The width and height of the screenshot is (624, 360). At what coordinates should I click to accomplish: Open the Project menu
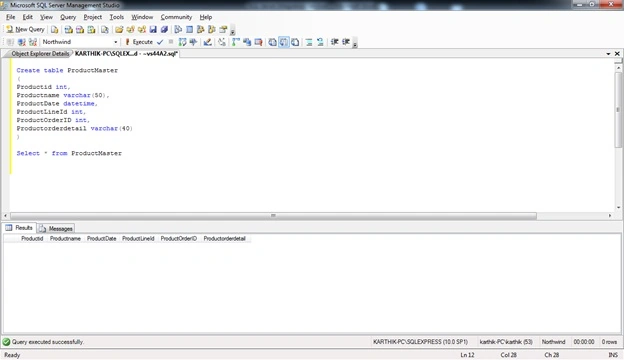pos(93,17)
